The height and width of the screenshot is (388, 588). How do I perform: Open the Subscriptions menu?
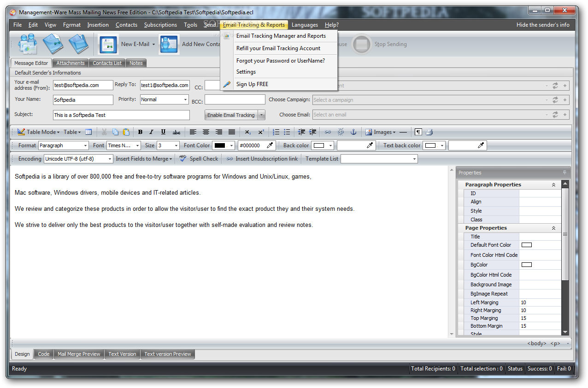[x=160, y=25]
